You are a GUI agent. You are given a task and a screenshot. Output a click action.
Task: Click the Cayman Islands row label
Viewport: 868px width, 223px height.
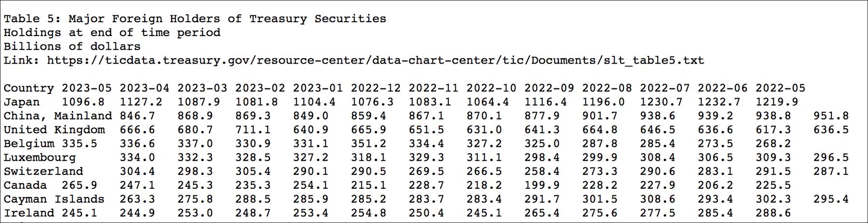(x=54, y=199)
